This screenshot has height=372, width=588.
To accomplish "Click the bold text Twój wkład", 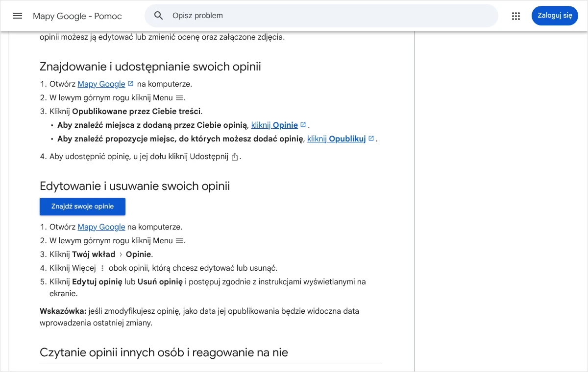I will pos(94,254).
